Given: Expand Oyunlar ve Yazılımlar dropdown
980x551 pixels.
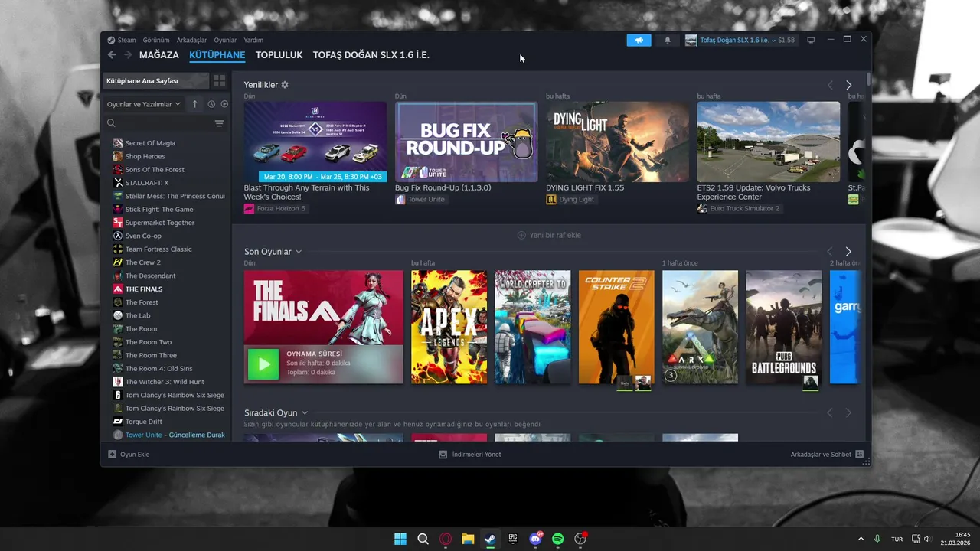Looking at the screenshot, I should click(144, 104).
